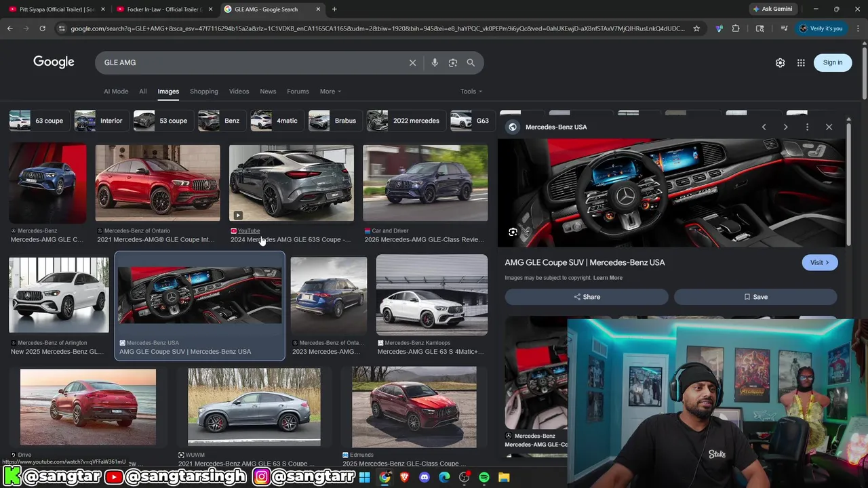The image size is (868, 488).
Task: Open Brave browser from the taskbar
Action: pyautogui.click(x=405, y=477)
